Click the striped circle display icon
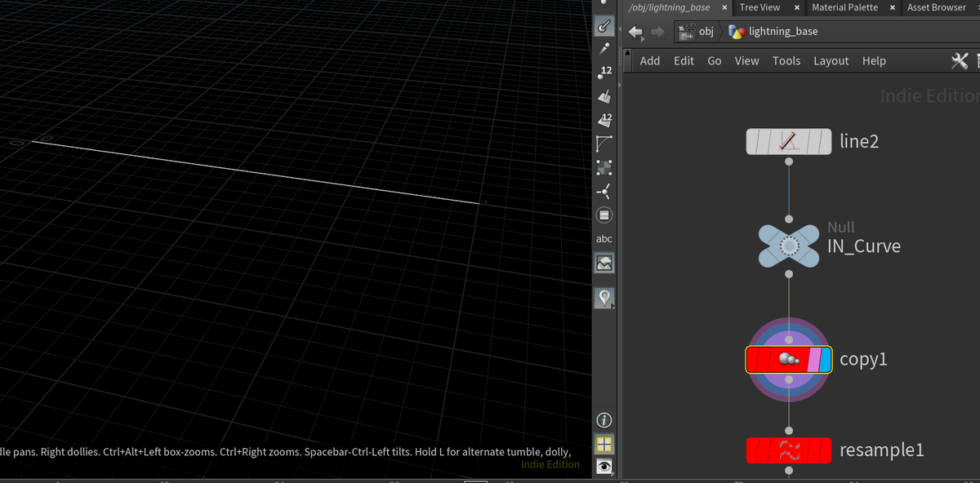 coord(604,215)
